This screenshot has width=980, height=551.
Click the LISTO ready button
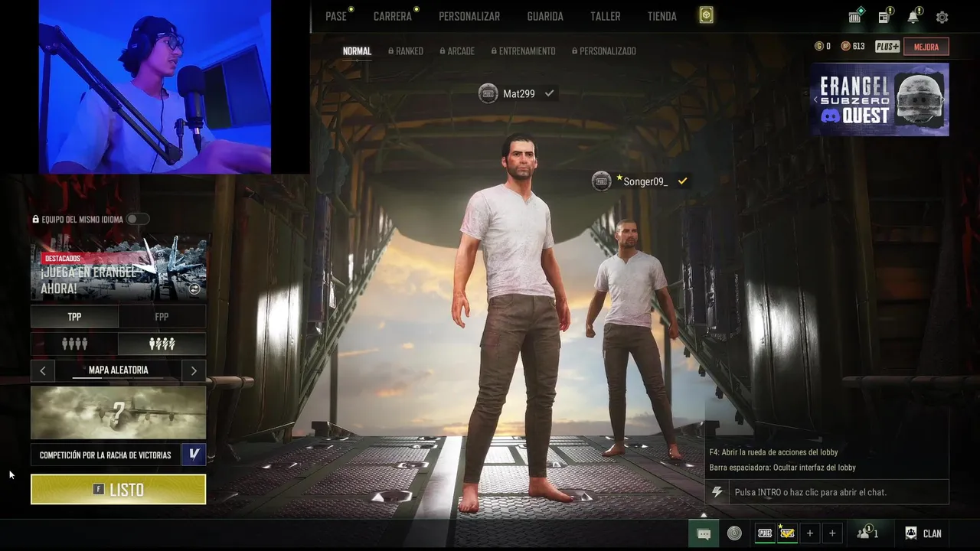[118, 490]
